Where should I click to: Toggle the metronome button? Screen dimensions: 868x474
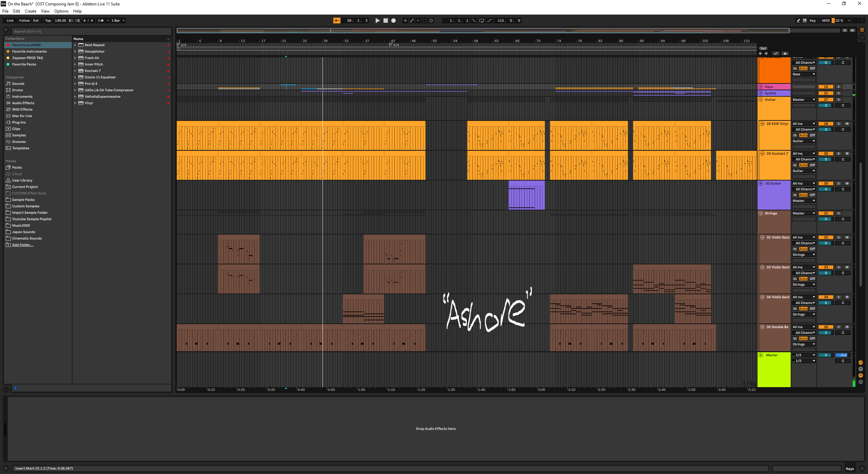click(101, 21)
